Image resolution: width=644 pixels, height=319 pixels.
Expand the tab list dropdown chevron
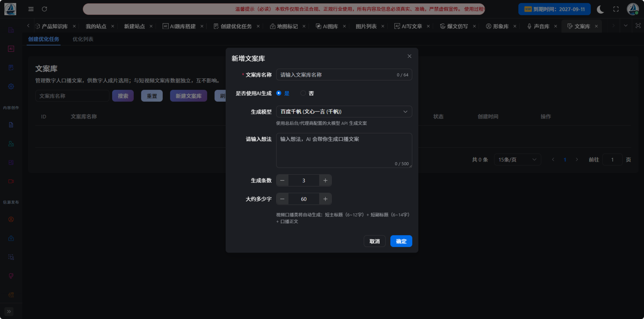point(626,26)
